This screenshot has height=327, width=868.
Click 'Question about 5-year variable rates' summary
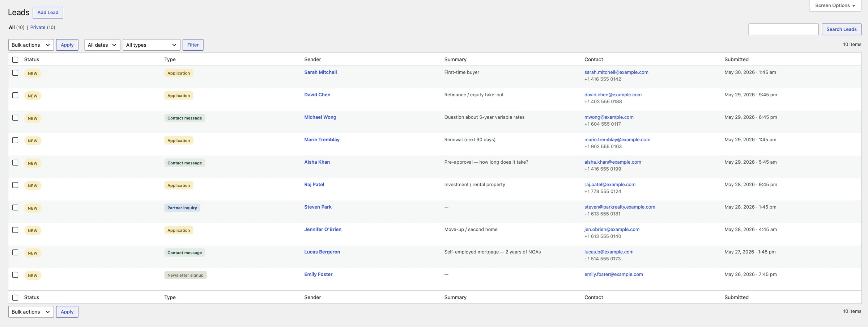tap(484, 117)
